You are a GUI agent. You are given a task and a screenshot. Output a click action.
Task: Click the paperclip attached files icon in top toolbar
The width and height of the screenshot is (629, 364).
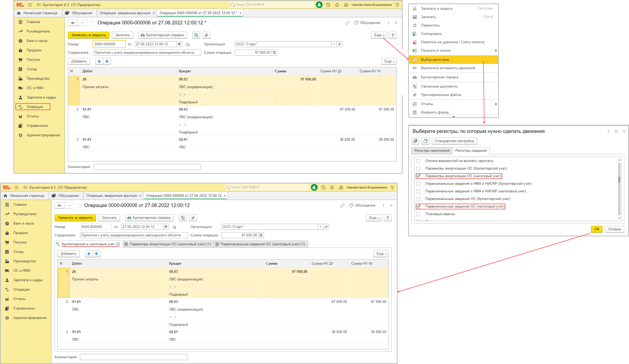206,35
